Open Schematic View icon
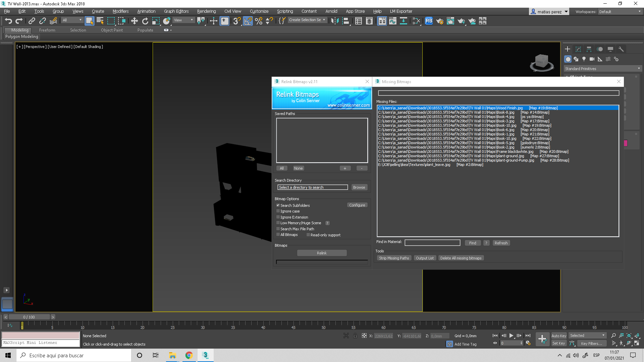Viewport: 644px width, 362px height. pyautogui.click(x=404, y=21)
